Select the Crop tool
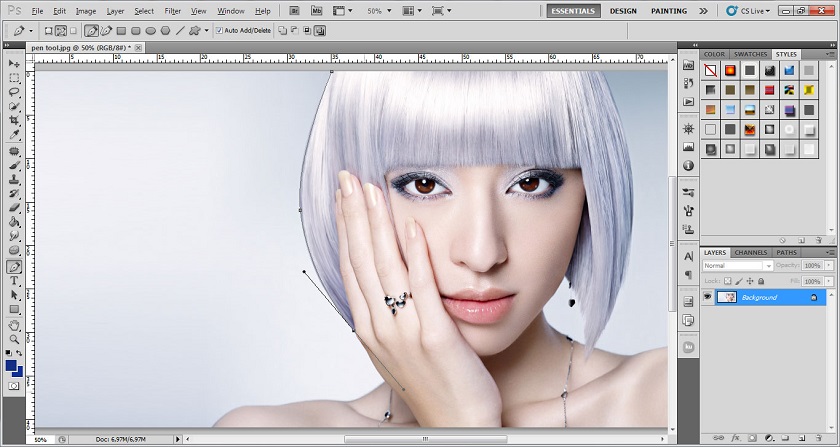 pyautogui.click(x=14, y=119)
